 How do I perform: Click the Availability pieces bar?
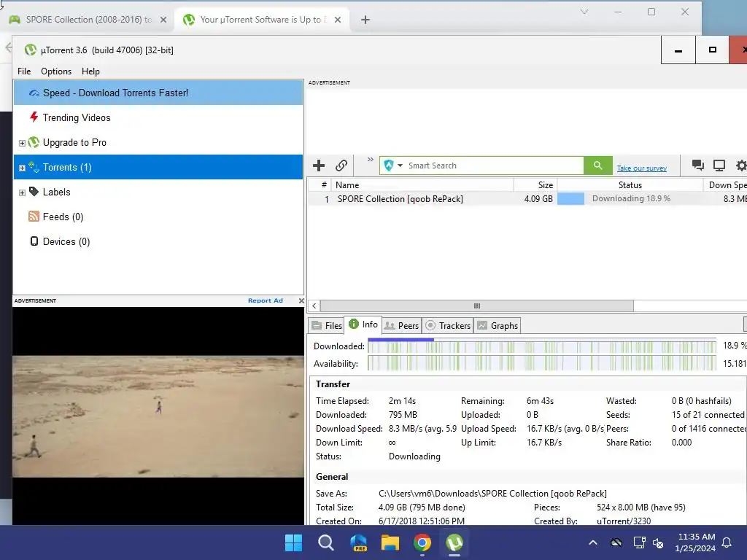(542, 363)
